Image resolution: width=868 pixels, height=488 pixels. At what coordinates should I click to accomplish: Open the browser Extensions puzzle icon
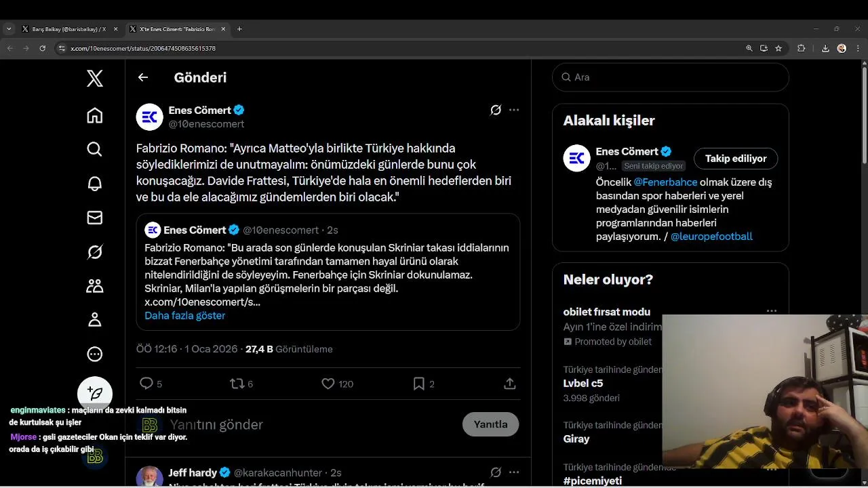pos(802,48)
